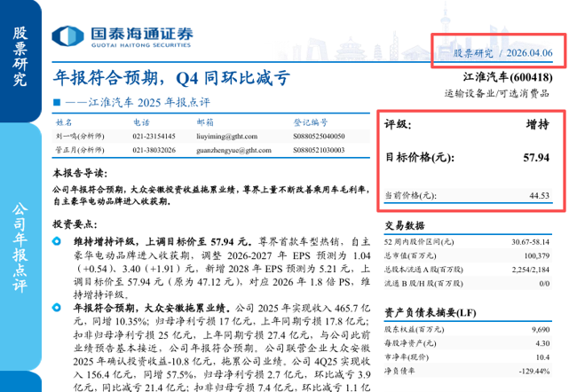Click the table header '邮箱'

click(205, 122)
